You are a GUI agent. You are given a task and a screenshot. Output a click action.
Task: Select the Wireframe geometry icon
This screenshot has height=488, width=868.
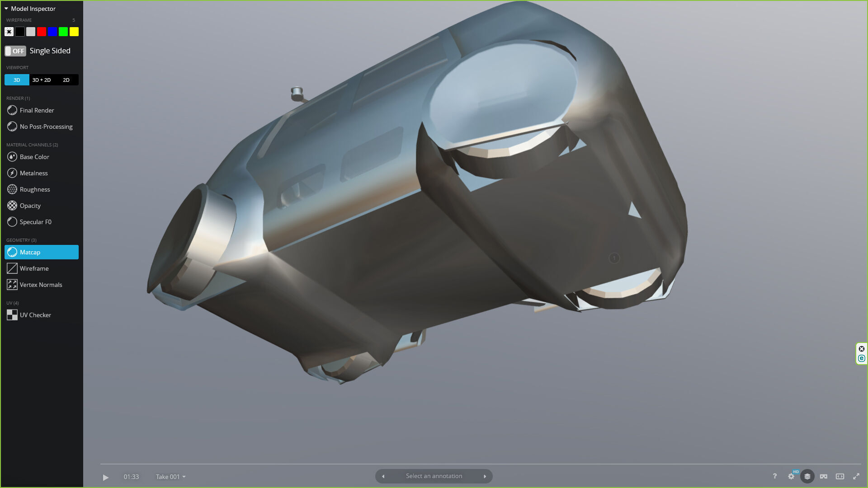[x=12, y=268]
